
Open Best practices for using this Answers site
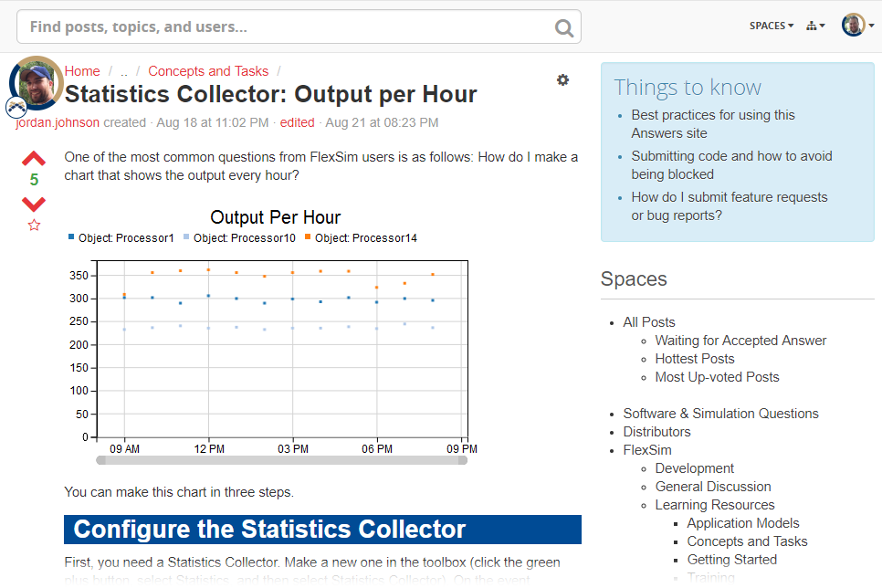point(713,124)
